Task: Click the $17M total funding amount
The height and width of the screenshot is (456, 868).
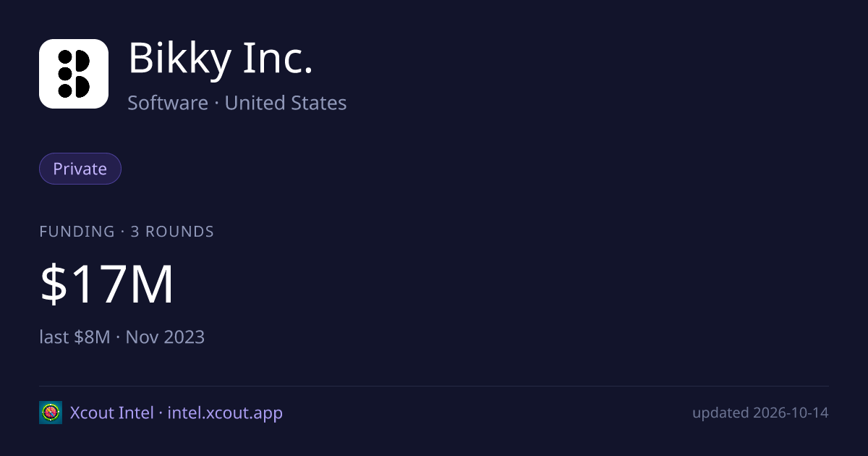Action: [x=107, y=285]
